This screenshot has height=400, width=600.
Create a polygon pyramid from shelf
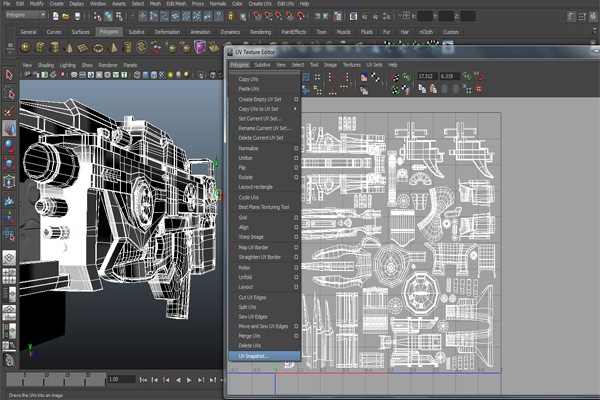tap(112, 47)
